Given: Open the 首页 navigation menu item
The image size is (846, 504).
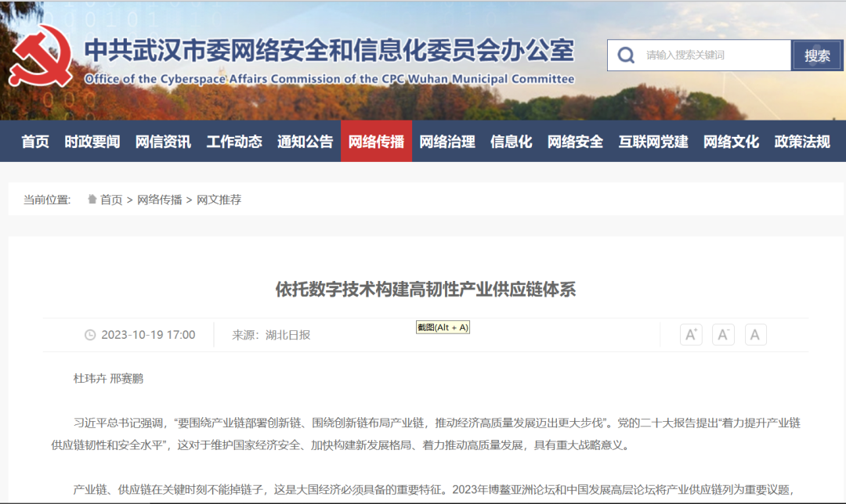Looking at the screenshot, I should point(33,142).
